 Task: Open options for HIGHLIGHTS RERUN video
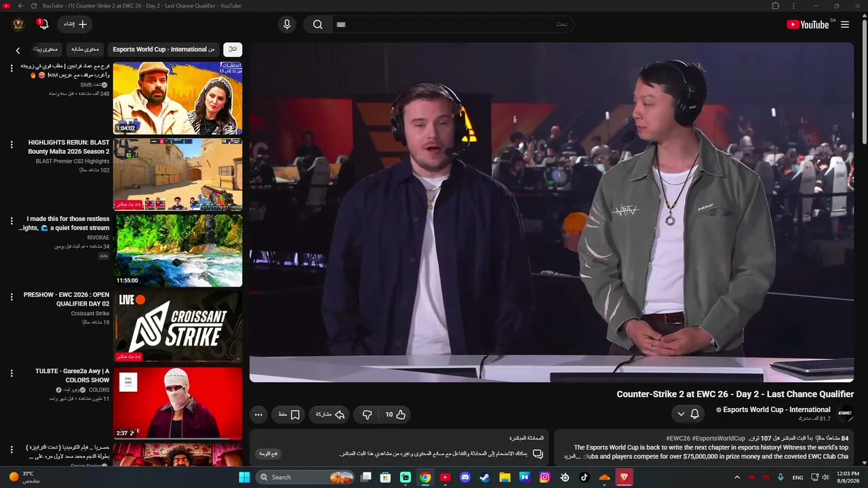12,144
